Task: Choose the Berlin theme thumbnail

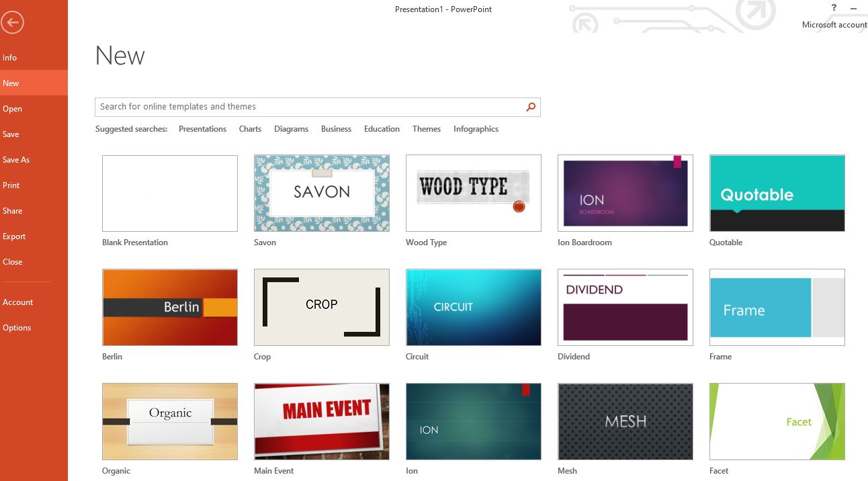Action: click(x=170, y=308)
